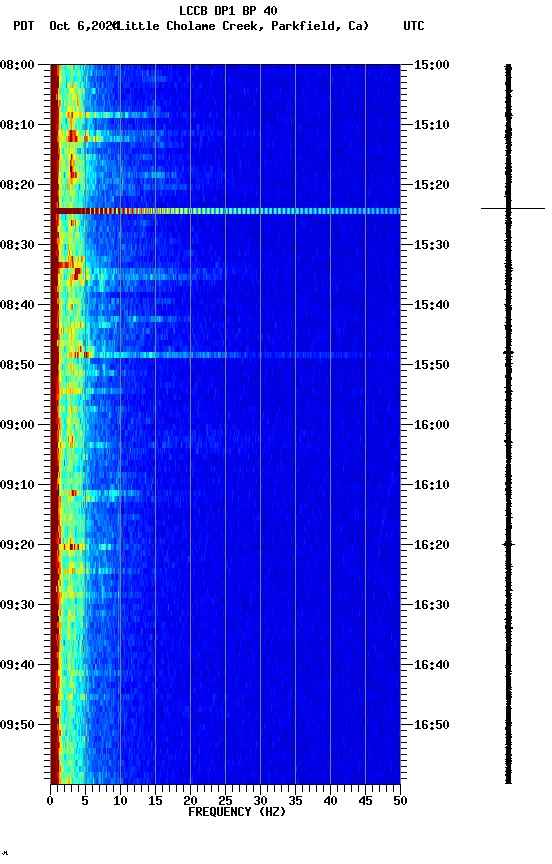Click the 09:30 PDT time label
Image resolution: width=552 pixels, height=864 pixels.
[x=17, y=605]
